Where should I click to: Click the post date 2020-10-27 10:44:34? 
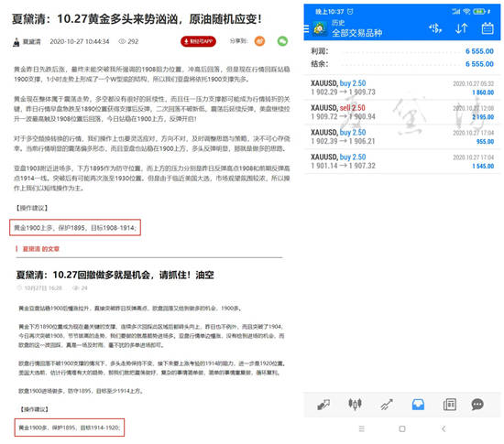tap(80, 41)
